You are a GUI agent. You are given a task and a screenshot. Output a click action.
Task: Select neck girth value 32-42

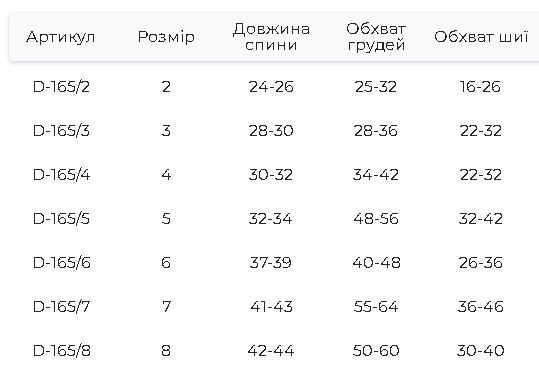(x=481, y=219)
